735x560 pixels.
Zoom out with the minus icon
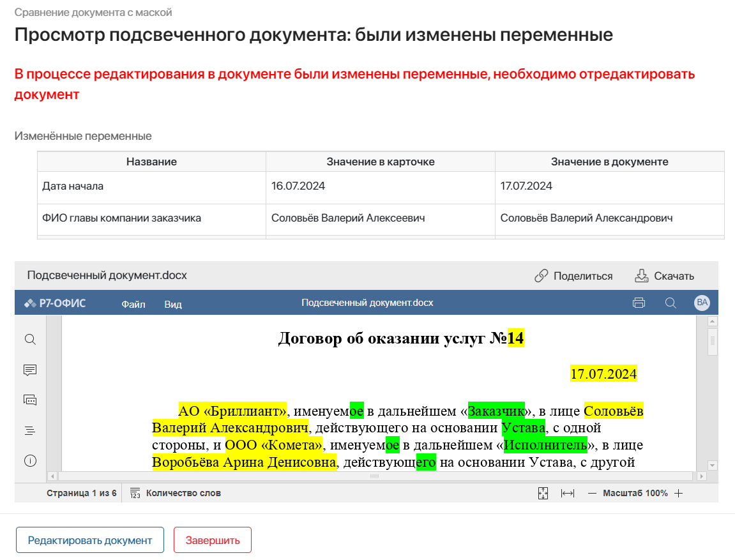pos(592,493)
